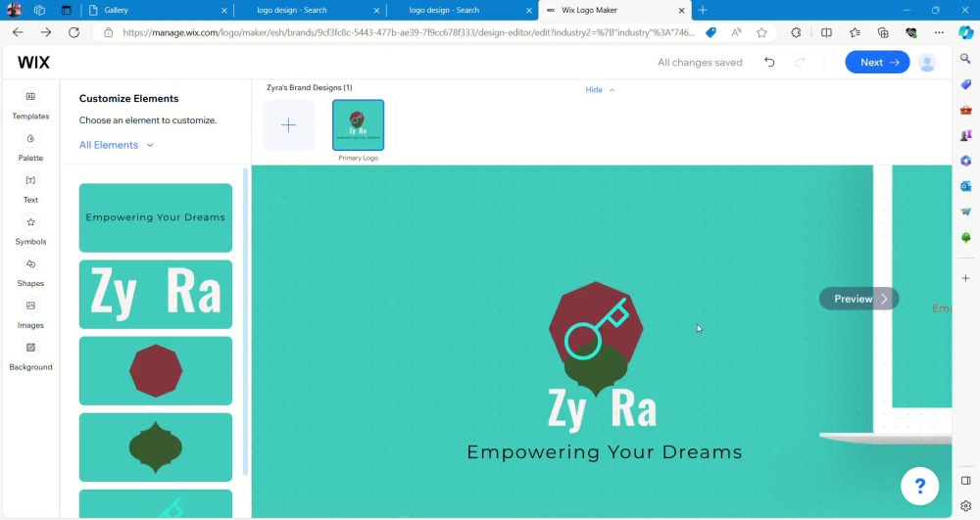Open the user profile avatar
Image resolution: width=980 pixels, height=520 pixels.
click(x=927, y=63)
